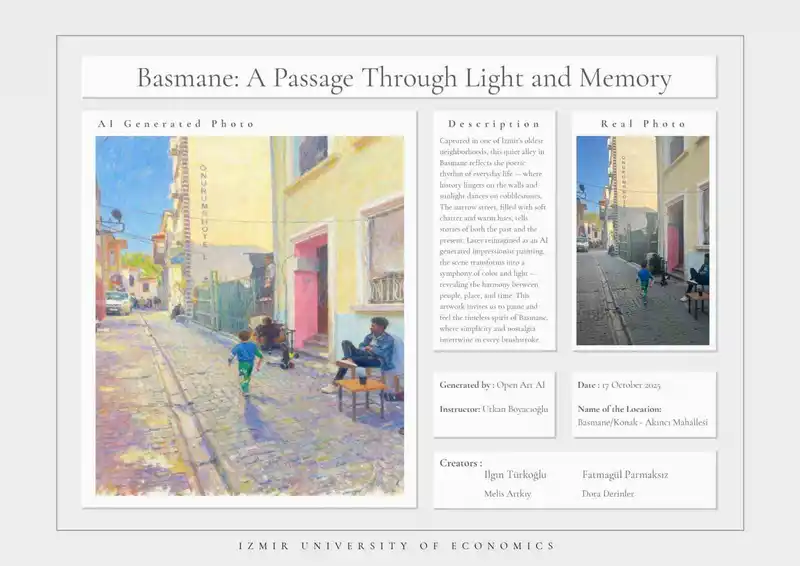Click the seated man in the AI painting

coord(371,353)
